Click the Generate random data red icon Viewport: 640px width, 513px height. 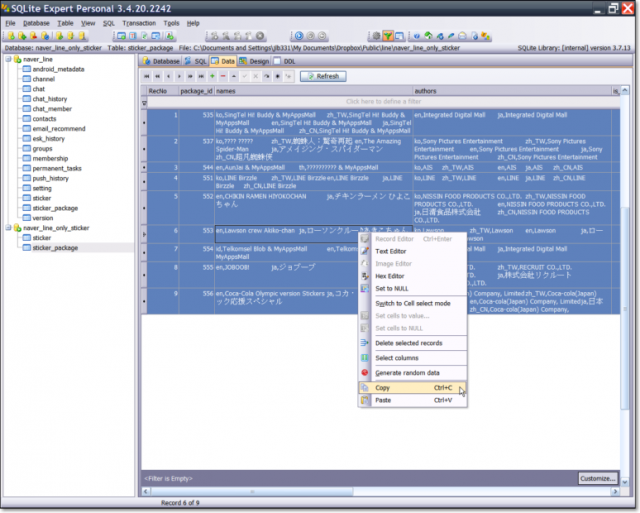point(365,373)
